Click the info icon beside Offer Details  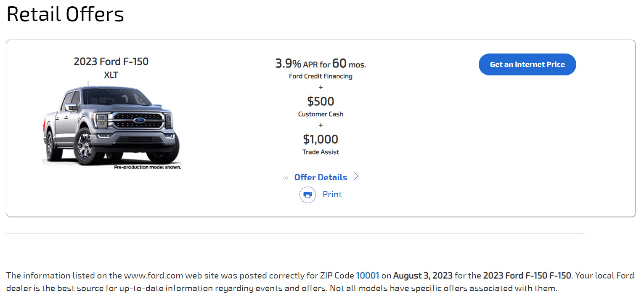coord(285,178)
